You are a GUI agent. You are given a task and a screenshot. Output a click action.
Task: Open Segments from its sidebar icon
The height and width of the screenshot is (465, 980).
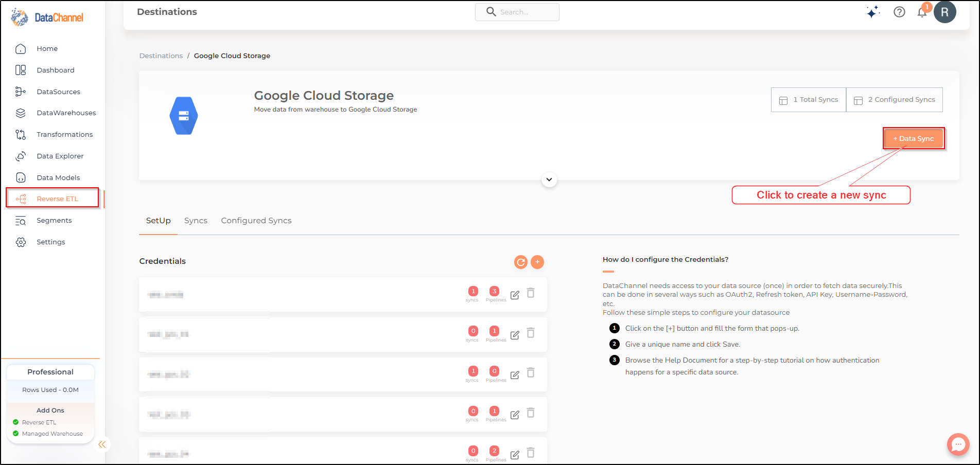click(21, 221)
